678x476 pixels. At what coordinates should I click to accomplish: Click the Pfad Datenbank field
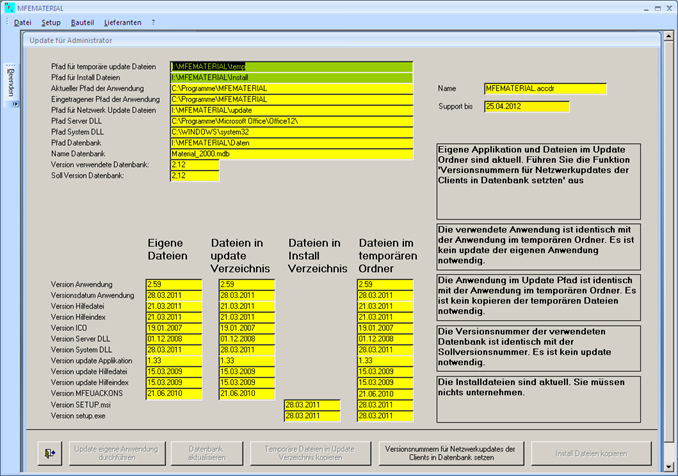pos(292,143)
